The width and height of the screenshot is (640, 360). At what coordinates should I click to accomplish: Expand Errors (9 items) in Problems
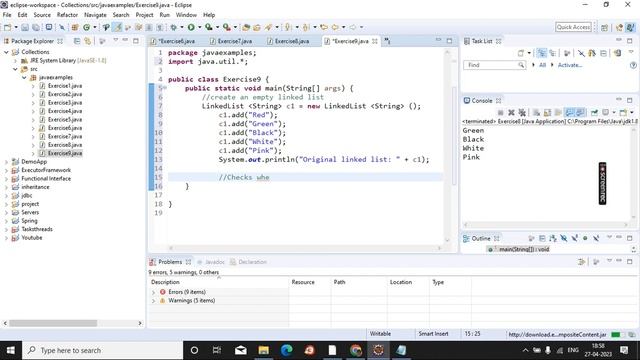coord(153,292)
